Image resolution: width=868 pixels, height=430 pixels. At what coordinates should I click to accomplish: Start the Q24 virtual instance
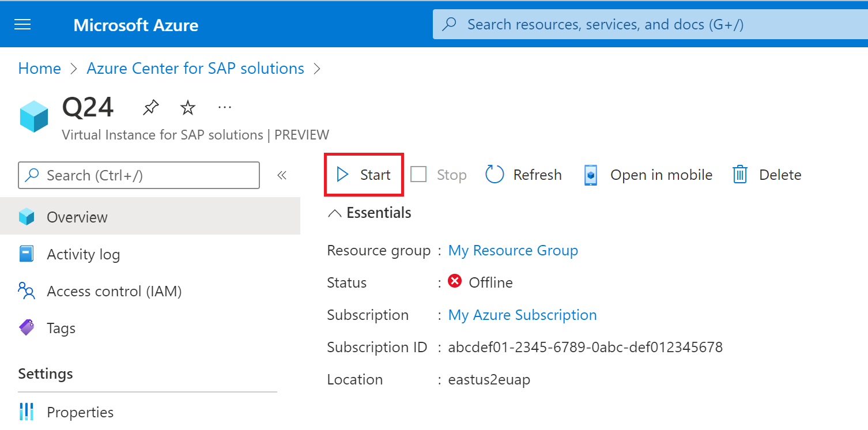pyautogui.click(x=364, y=175)
